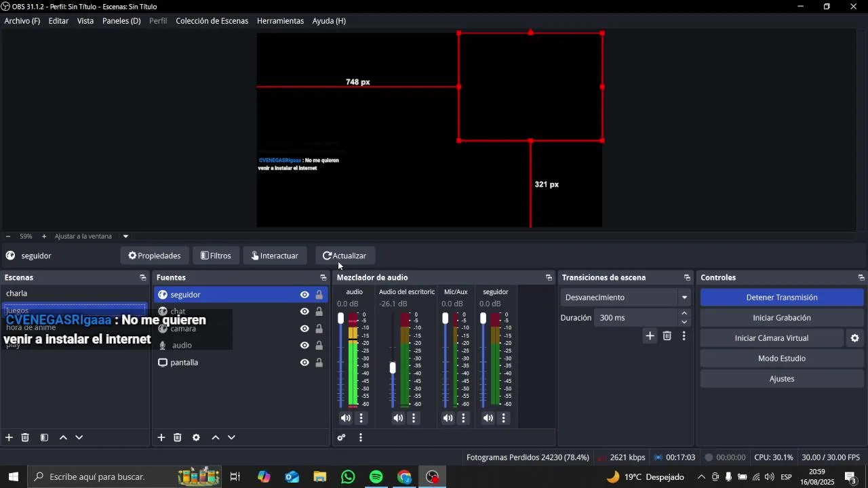
Task: Open Editar menu
Action: pyautogui.click(x=58, y=21)
